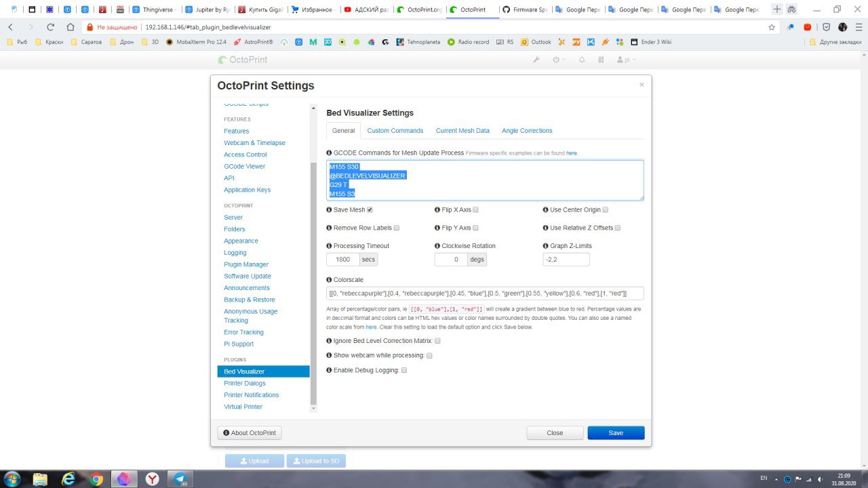Open the Backup & Restore settings section
This screenshot has width=868, height=488.
pos(250,300)
